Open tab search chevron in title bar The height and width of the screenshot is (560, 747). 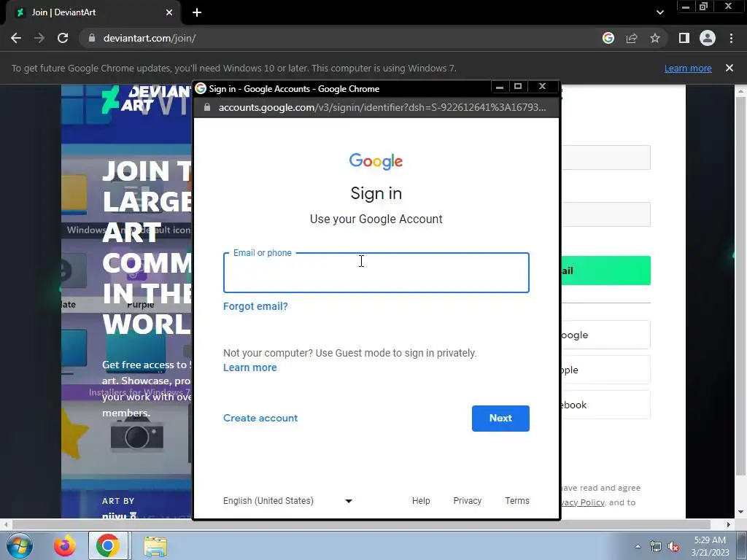point(659,12)
